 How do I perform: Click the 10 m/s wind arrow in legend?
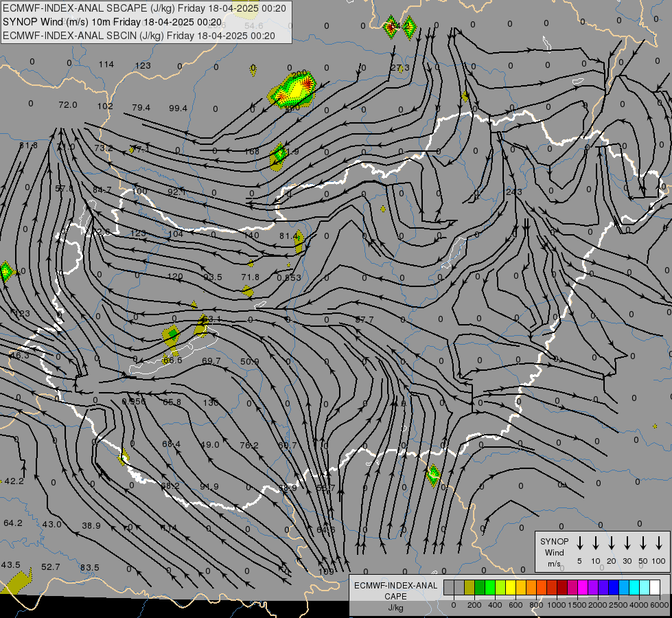click(x=595, y=543)
